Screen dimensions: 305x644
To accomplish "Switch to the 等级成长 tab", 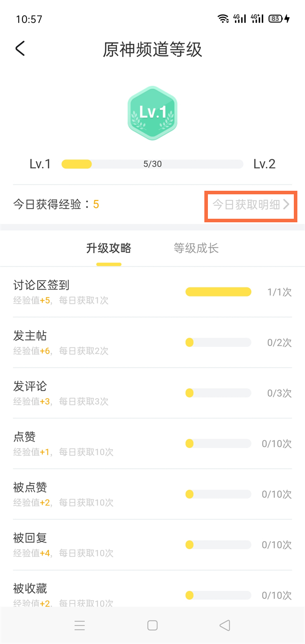I will coord(196,248).
